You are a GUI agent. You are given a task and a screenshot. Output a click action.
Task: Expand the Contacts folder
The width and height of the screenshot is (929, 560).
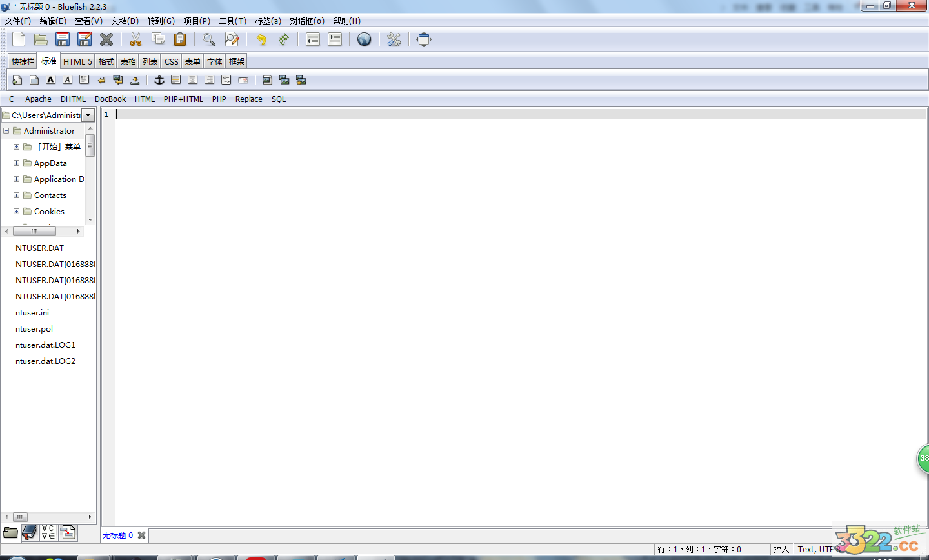pos(16,195)
